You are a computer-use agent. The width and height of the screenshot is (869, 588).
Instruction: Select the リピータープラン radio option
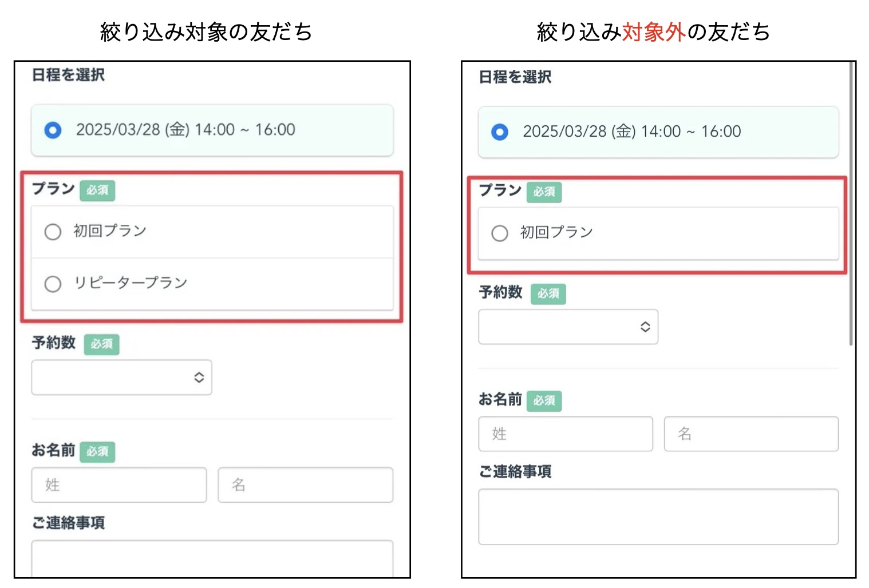[x=53, y=284]
